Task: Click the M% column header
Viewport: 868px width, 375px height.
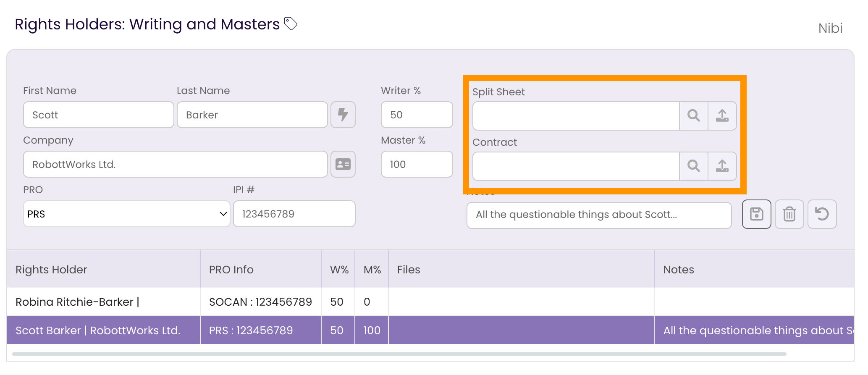Action: 372,269
